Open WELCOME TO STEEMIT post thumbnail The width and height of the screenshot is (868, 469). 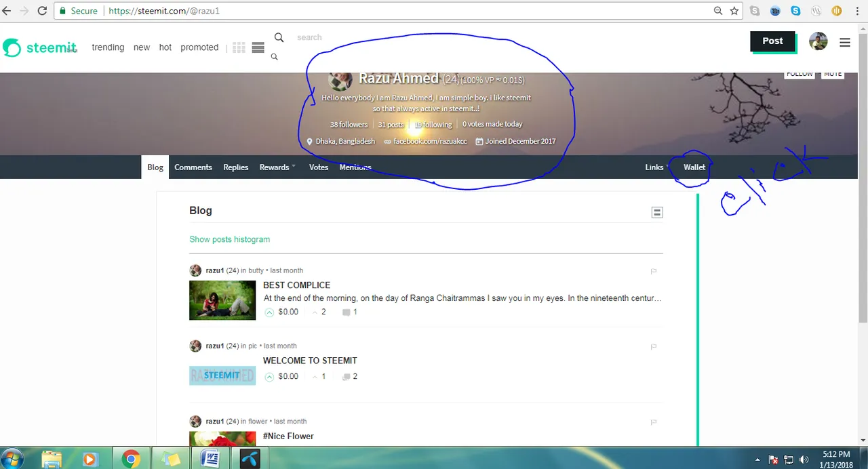222,375
